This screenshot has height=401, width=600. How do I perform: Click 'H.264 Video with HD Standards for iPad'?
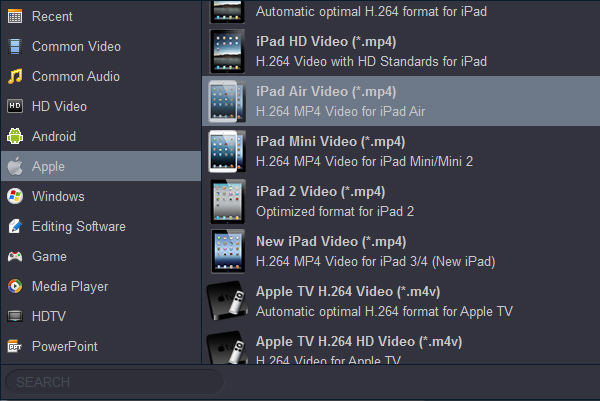371,61
